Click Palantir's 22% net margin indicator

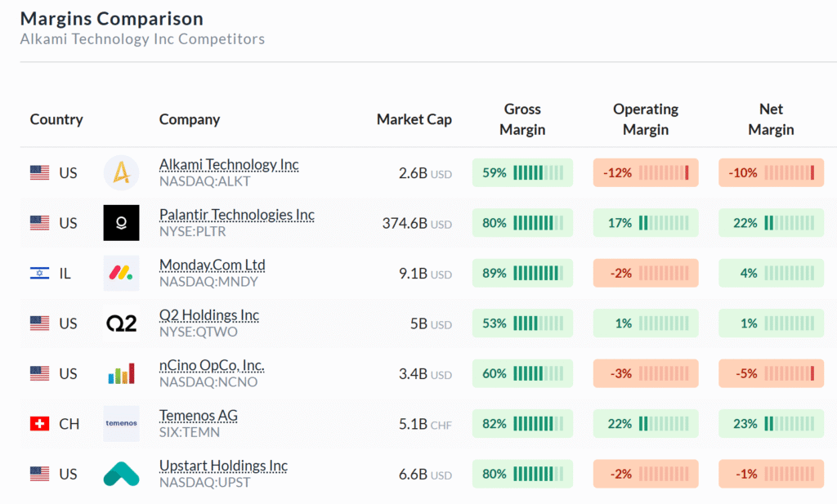tap(771, 223)
